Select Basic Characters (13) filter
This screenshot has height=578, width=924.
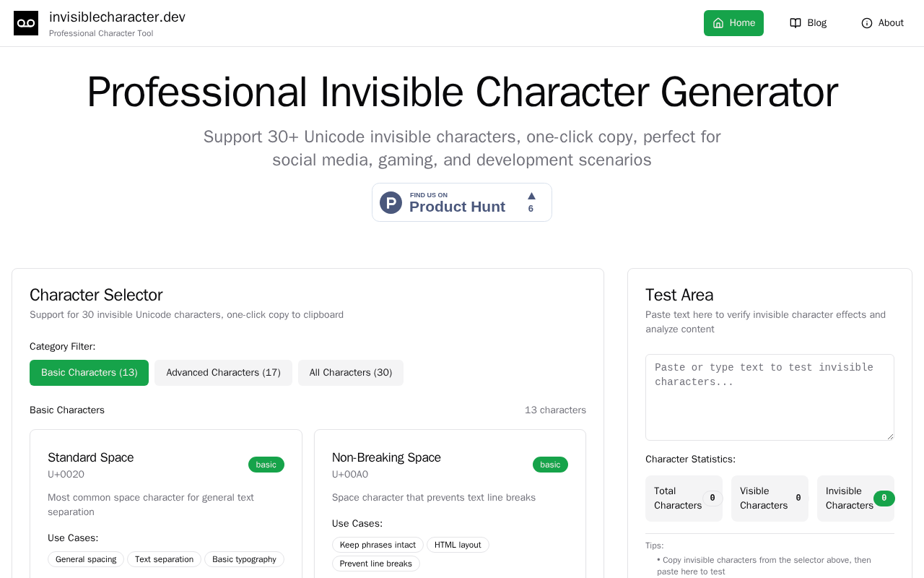89,373
